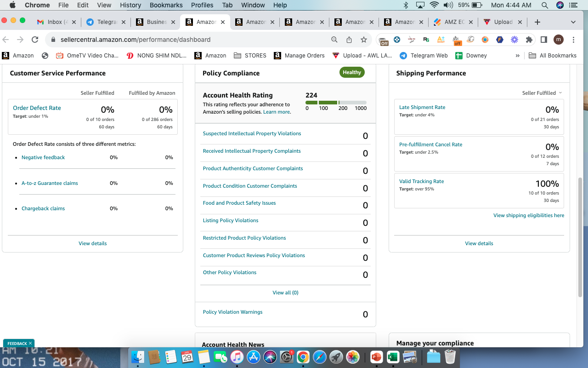Open the Late Shipment Rate link
This screenshot has height=368, width=588.
click(422, 107)
